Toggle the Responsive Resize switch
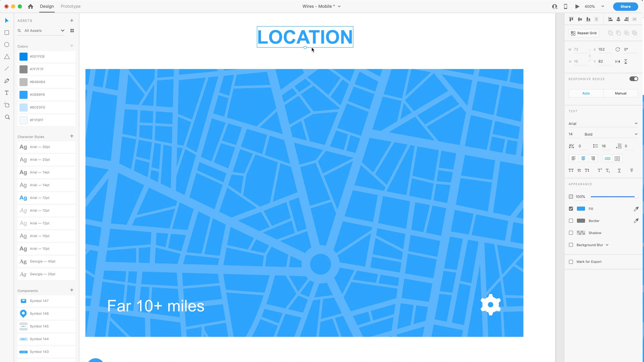The height and width of the screenshot is (362, 644). [x=634, y=79]
